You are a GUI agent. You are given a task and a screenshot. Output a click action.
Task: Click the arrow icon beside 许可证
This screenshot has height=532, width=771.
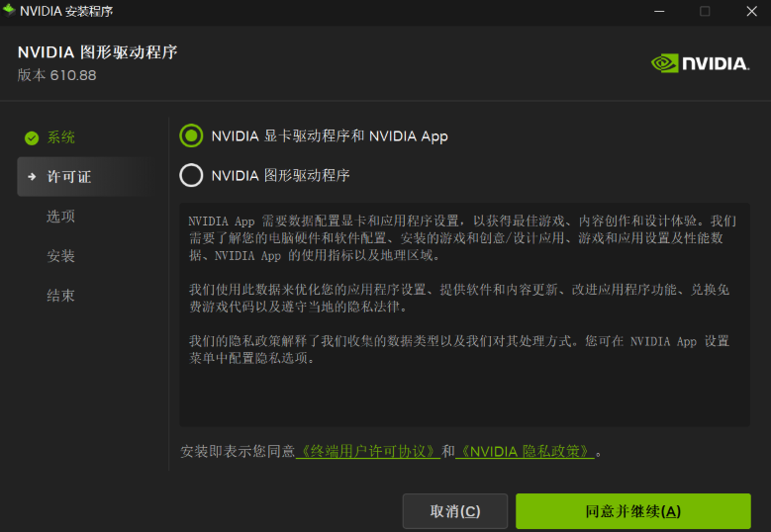32,176
